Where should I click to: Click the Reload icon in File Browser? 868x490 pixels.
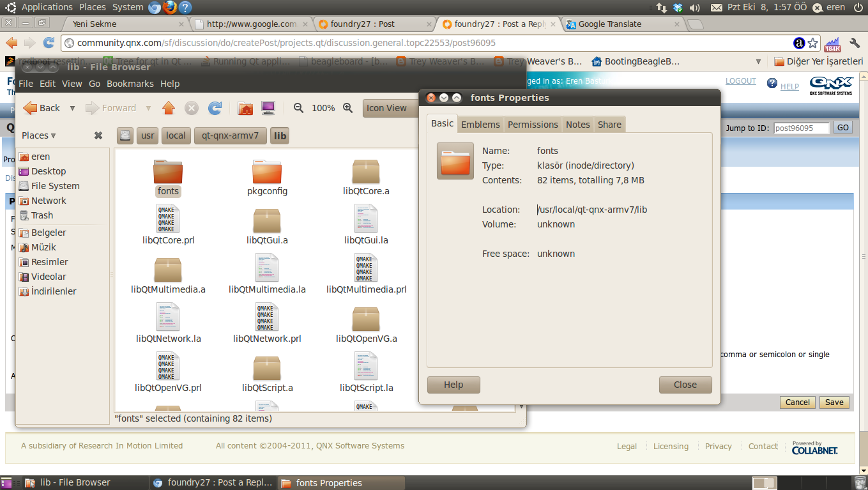point(215,108)
